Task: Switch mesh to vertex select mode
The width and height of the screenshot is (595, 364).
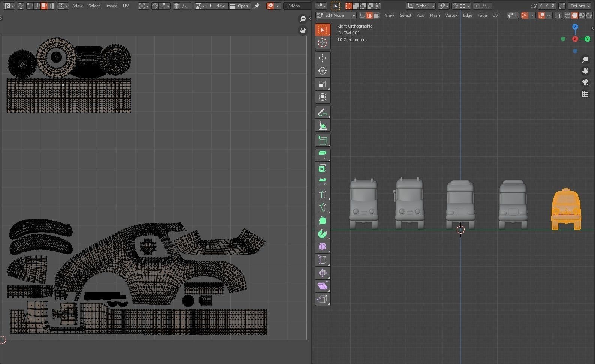Action: [362, 15]
